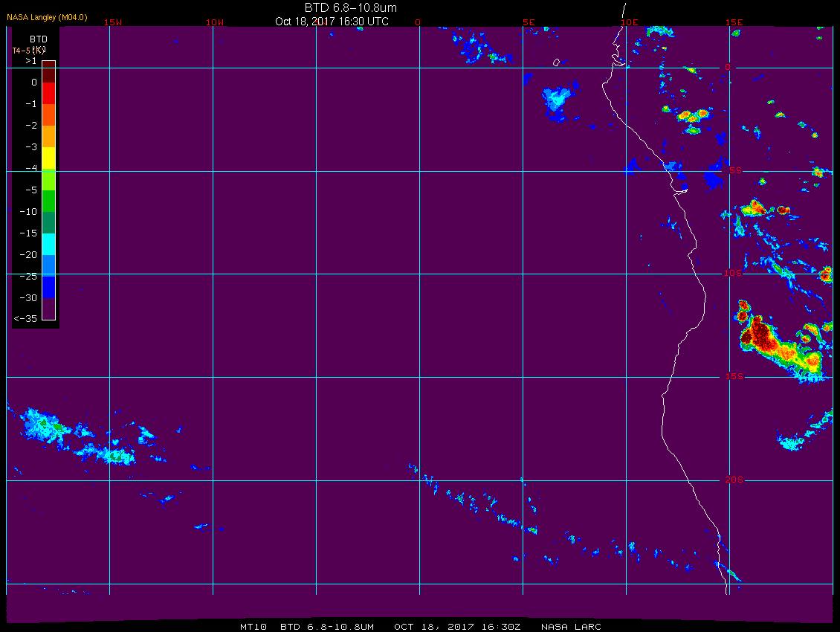Click the '-2' legend tick label
Screen dimensions: 840x632
coord(31,126)
